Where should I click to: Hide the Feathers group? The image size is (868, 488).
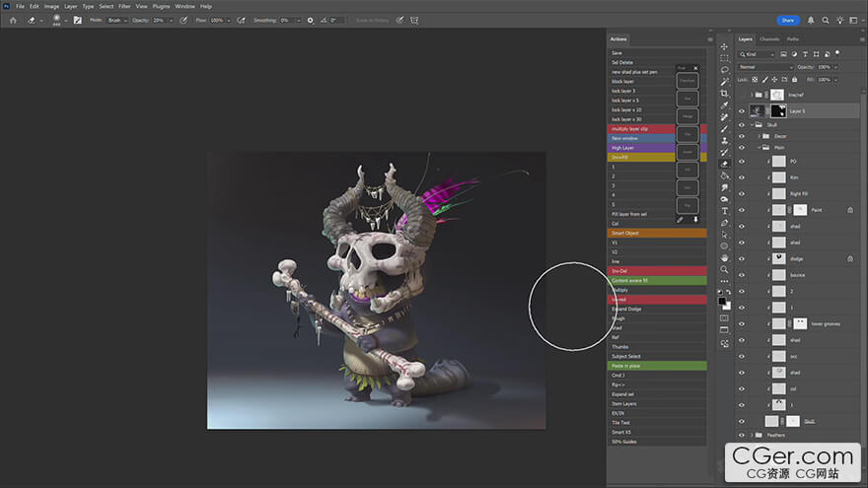742,435
